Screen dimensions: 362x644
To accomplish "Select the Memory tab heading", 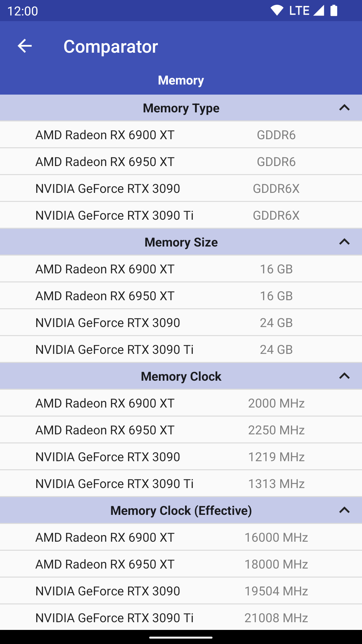I will click(x=181, y=80).
